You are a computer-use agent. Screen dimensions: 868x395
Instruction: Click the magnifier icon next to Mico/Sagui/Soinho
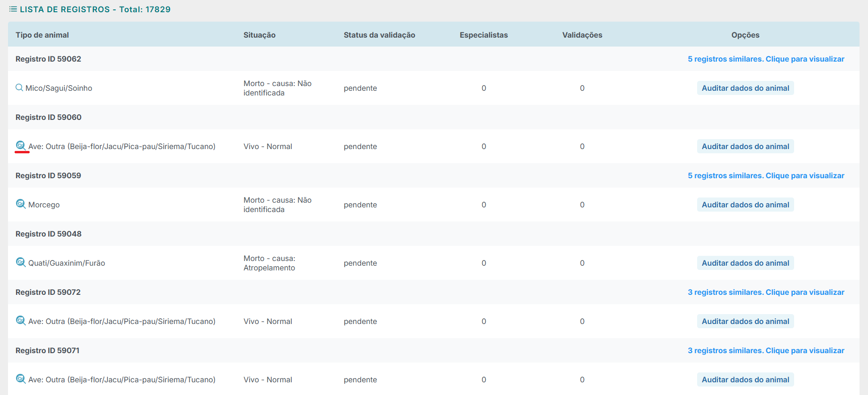(x=19, y=87)
